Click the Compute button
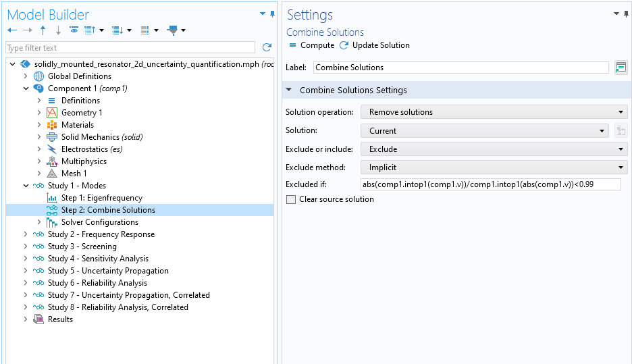The width and height of the screenshot is (632, 364). click(311, 45)
